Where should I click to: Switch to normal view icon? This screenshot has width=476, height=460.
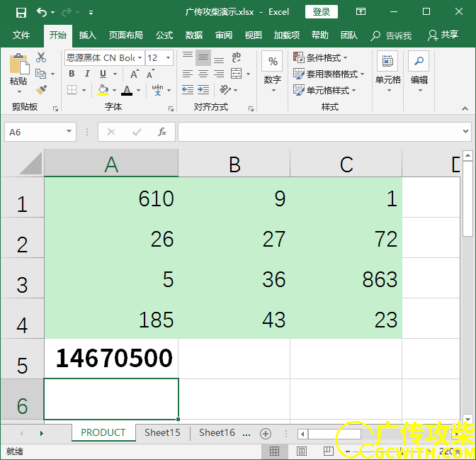coord(274,451)
